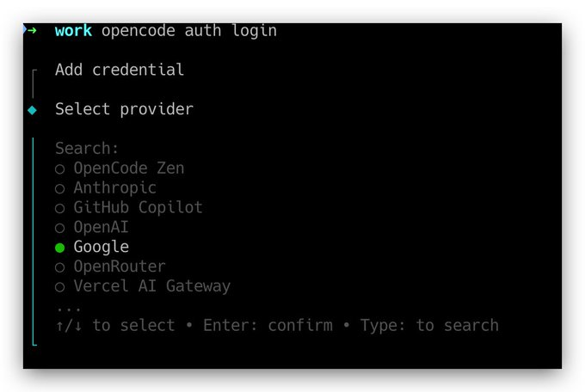Select the OpenCode Zen radio option
585x392 pixels.
[x=60, y=168]
